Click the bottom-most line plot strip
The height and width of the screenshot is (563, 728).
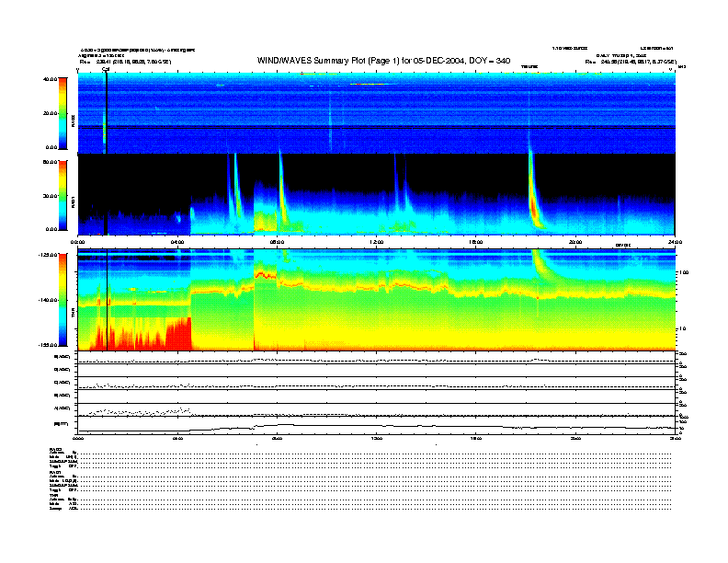tap(377, 425)
